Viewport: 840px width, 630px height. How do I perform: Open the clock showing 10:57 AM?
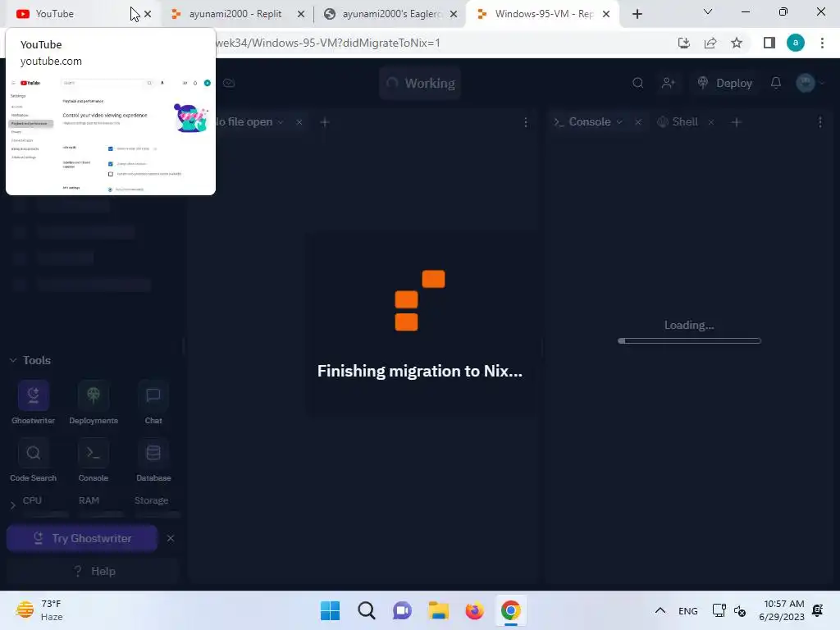[x=782, y=610]
